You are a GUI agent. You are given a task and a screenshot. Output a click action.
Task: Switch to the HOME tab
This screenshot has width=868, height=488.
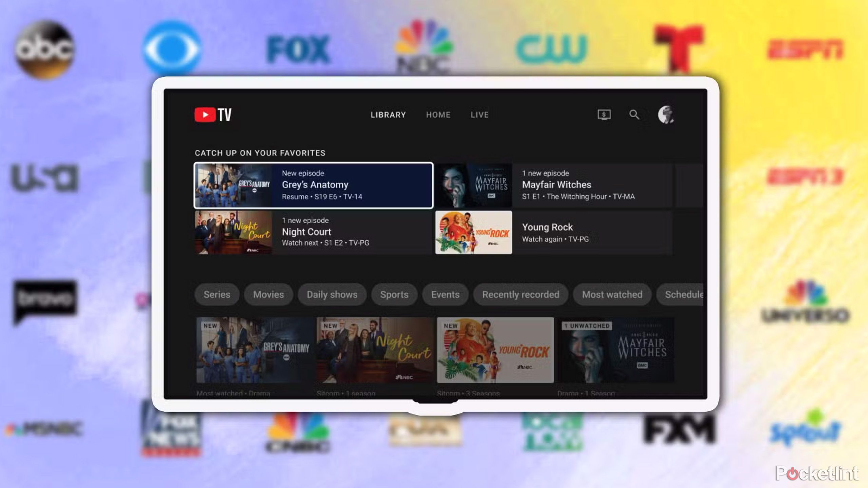pos(438,115)
